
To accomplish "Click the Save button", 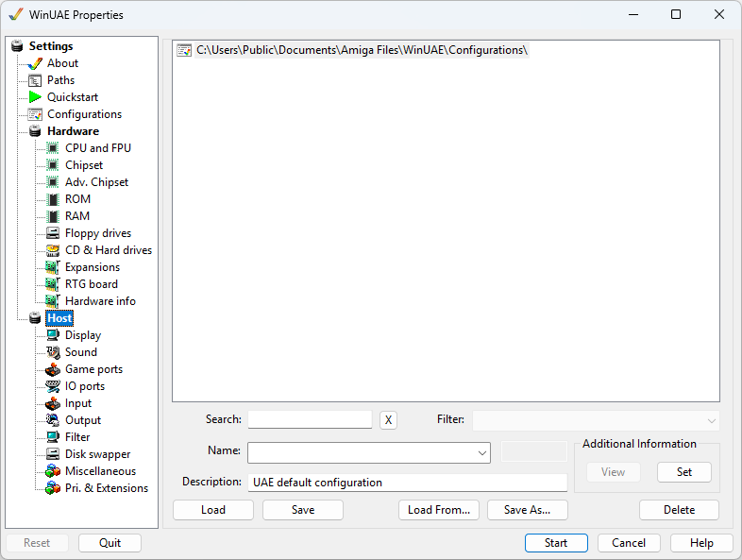I will [x=303, y=510].
